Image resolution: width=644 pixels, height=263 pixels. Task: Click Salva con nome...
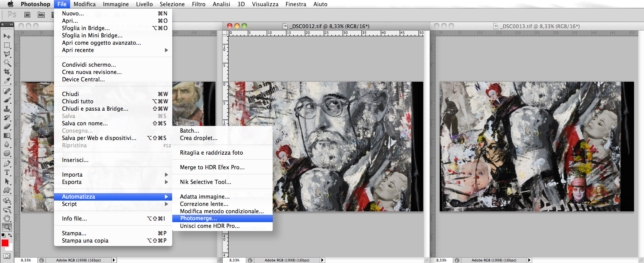(113, 123)
